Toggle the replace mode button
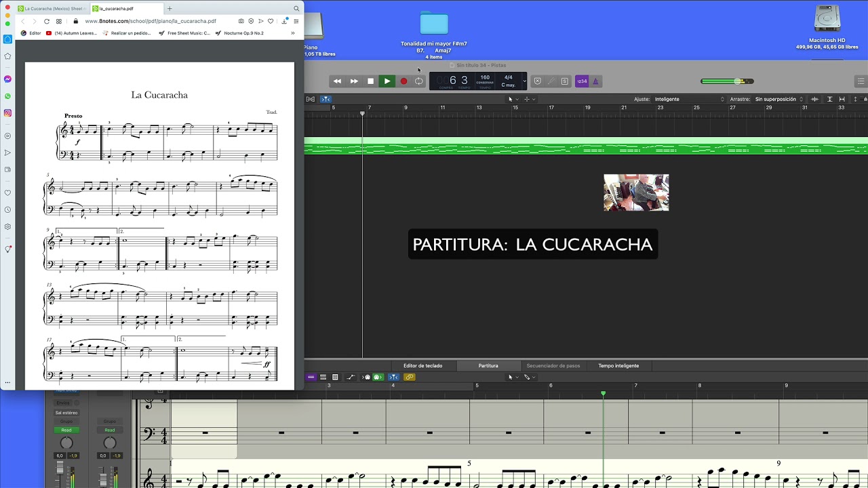 tap(538, 81)
